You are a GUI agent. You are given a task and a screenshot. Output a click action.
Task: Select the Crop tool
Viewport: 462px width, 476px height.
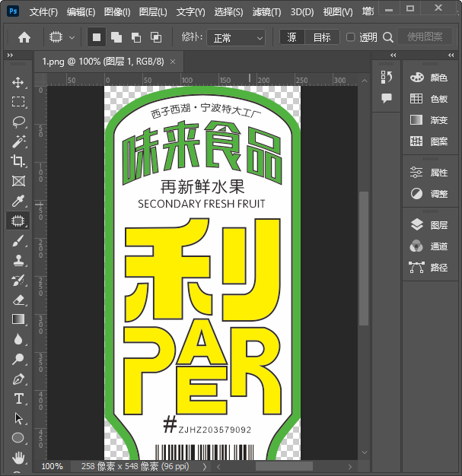click(x=18, y=161)
